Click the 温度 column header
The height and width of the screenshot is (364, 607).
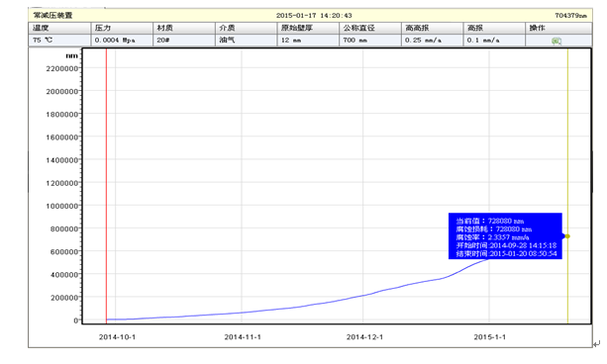pyautogui.click(x=59, y=28)
